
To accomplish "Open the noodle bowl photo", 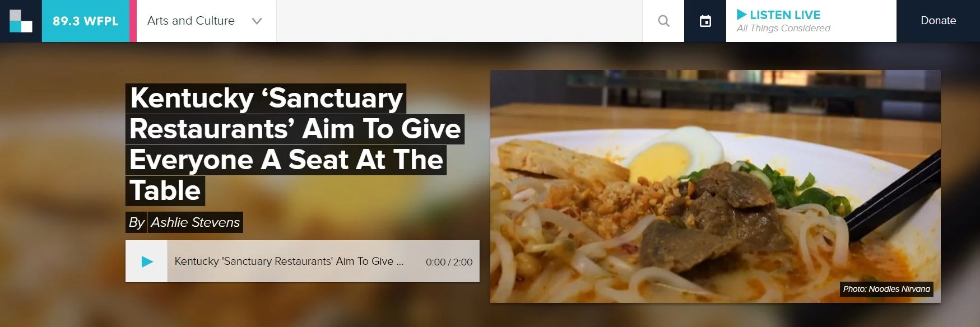I will pyautogui.click(x=715, y=186).
